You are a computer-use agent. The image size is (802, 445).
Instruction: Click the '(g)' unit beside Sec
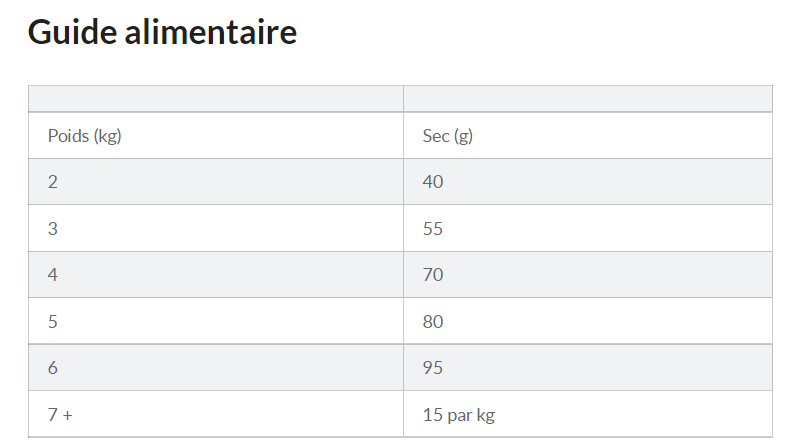pyautogui.click(x=463, y=136)
